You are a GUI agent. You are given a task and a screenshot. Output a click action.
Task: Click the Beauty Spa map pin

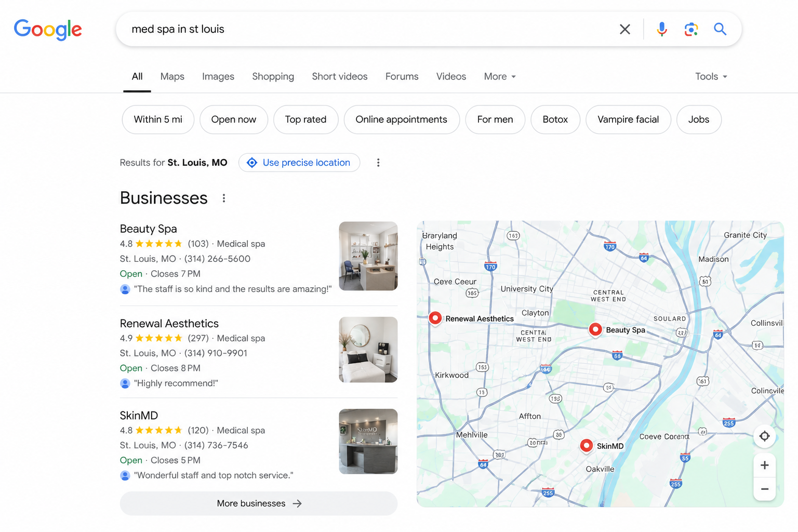coord(595,329)
